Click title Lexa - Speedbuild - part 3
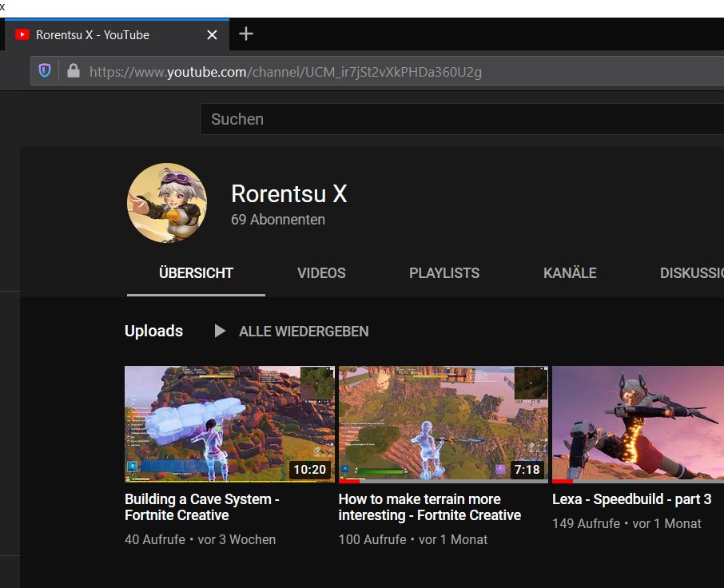The image size is (724, 588). pos(631,499)
